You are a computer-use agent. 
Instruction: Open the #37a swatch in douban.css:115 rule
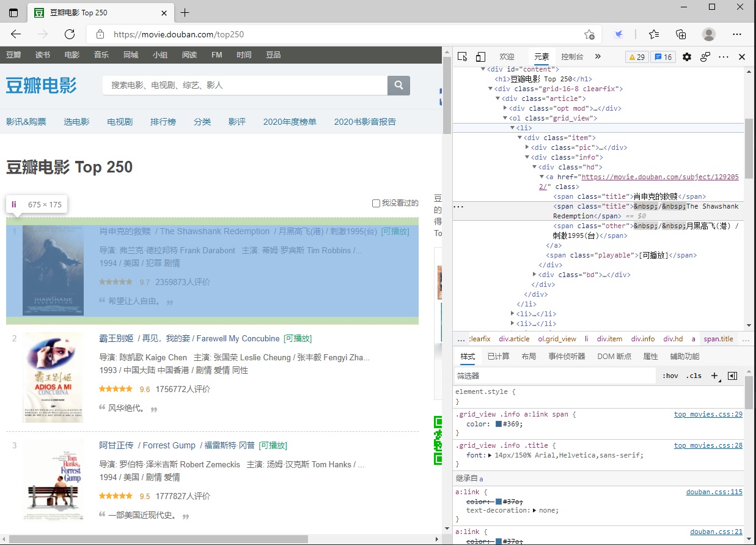tap(499, 502)
